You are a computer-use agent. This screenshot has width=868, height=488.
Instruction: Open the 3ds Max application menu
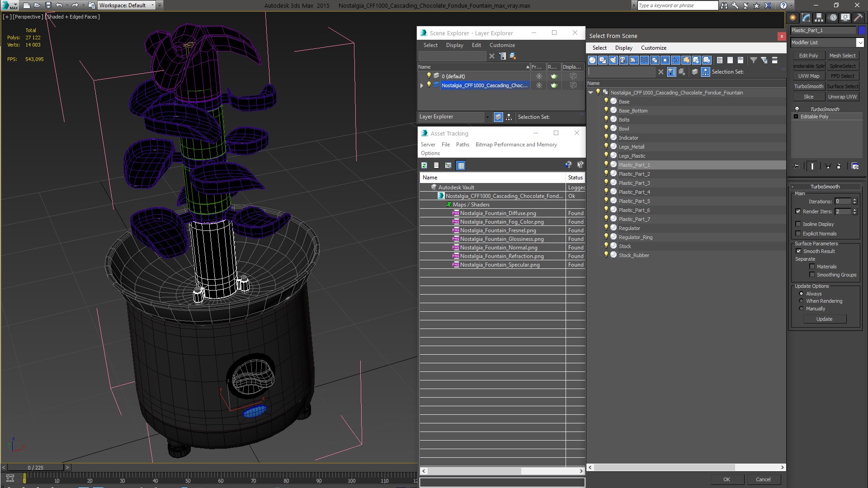[x=10, y=5]
